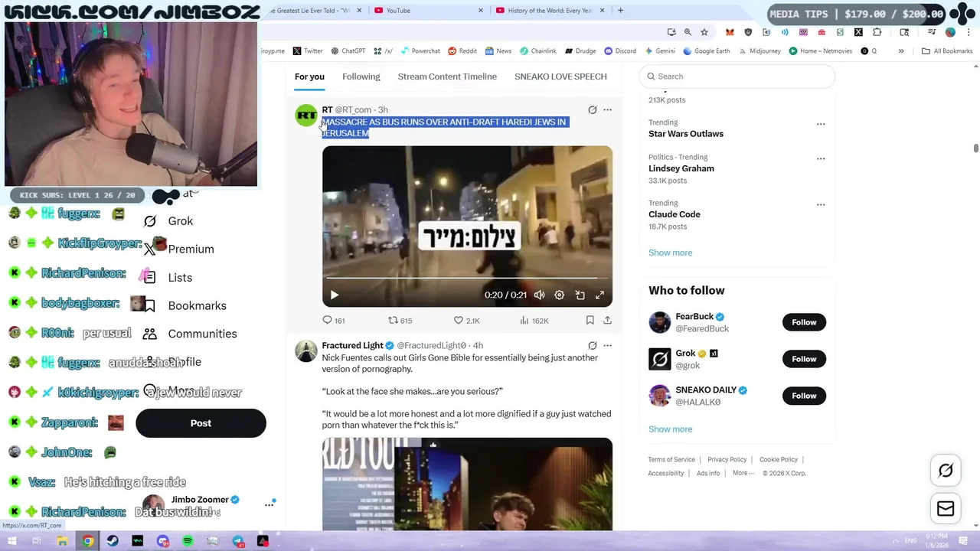Open Jimbo Zoomer account menu
The width and height of the screenshot is (980, 551).
point(207,504)
